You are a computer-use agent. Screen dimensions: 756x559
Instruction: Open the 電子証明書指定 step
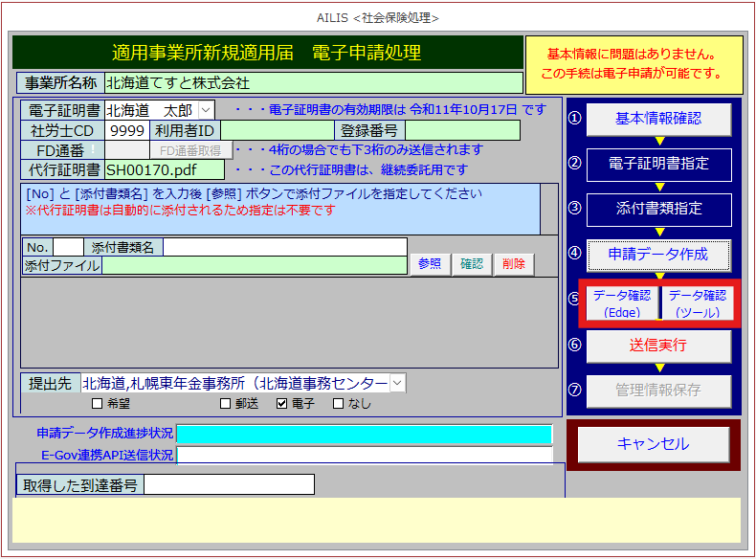(658, 164)
